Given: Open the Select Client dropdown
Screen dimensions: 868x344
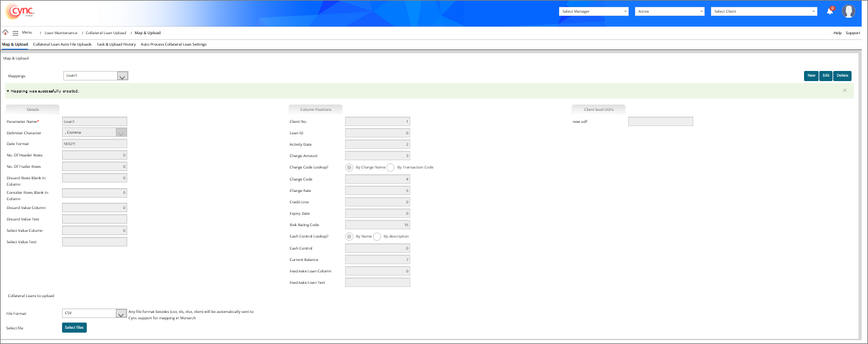Looking at the screenshot, I should click(x=764, y=11).
